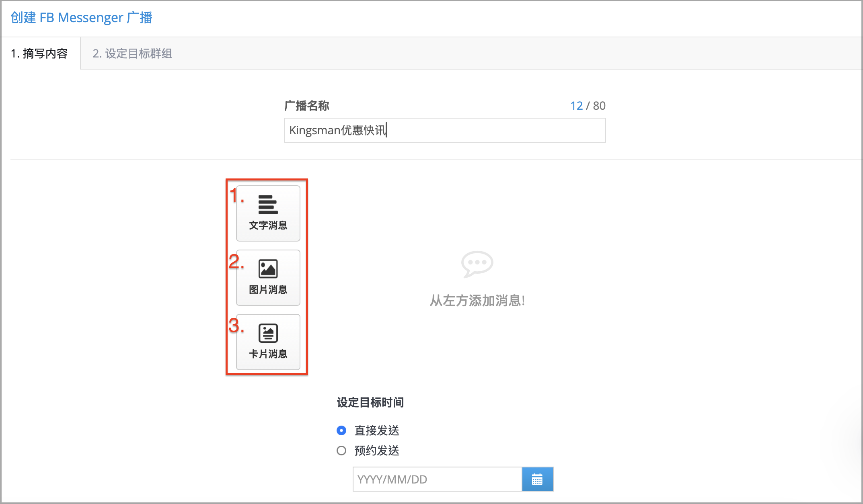This screenshot has width=863, height=504.
Task: Select the 直接发送 radio option
Action: click(x=341, y=430)
